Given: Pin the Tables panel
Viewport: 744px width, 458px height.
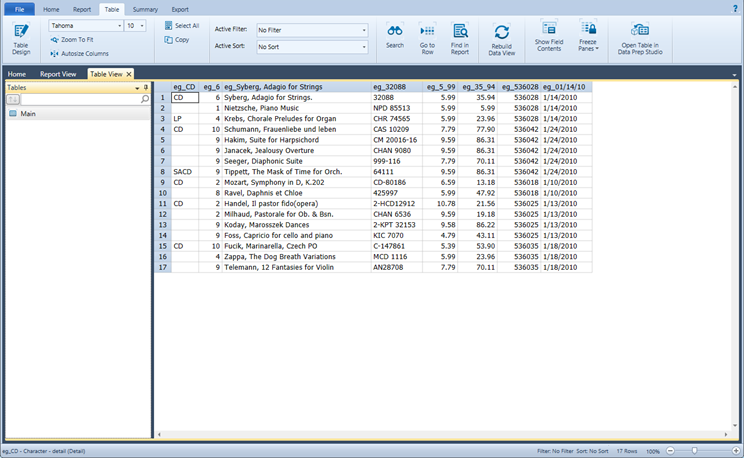Looking at the screenshot, I should pos(147,88).
